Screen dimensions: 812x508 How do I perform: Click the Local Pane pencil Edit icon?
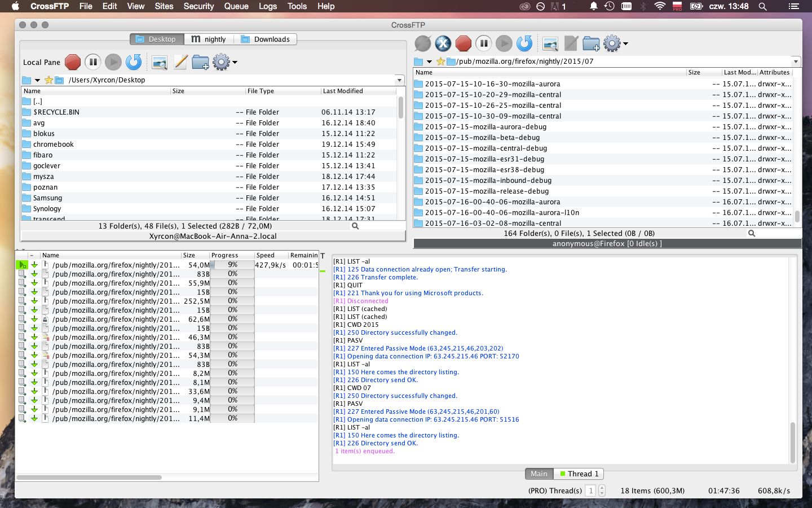click(180, 62)
